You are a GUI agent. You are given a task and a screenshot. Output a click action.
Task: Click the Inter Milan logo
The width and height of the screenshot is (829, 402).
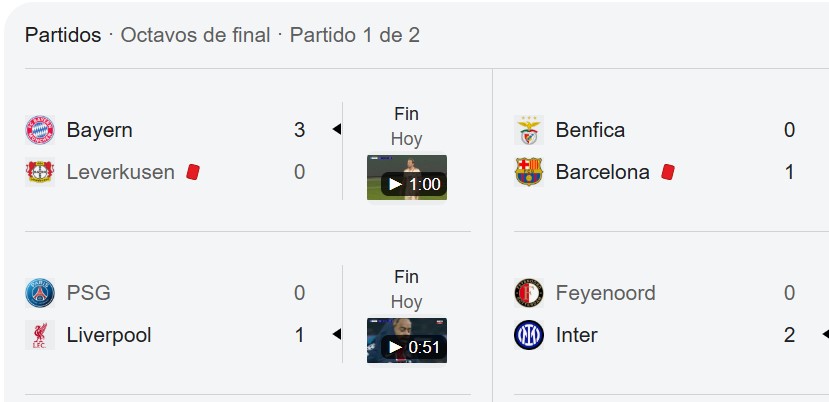point(529,335)
